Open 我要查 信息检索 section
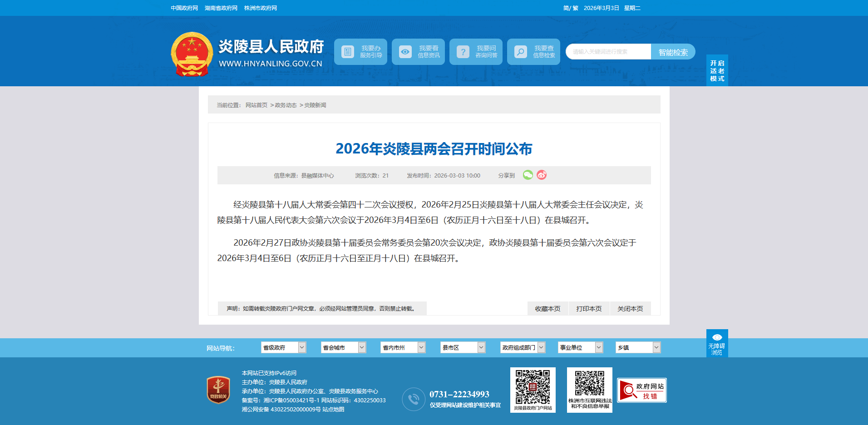The image size is (868, 425). click(533, 52)
